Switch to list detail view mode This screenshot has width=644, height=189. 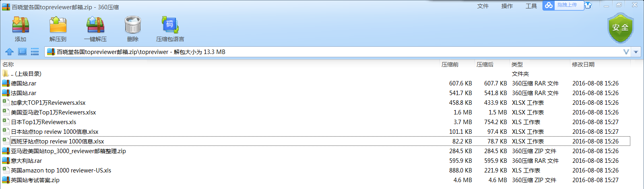coord(35,52)
